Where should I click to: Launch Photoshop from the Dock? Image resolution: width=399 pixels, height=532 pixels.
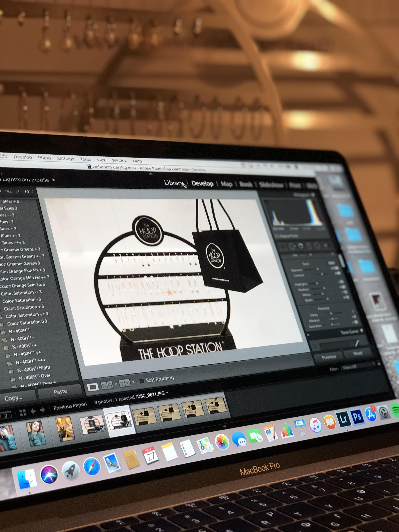pyautogui.click(x=357, y=417)
